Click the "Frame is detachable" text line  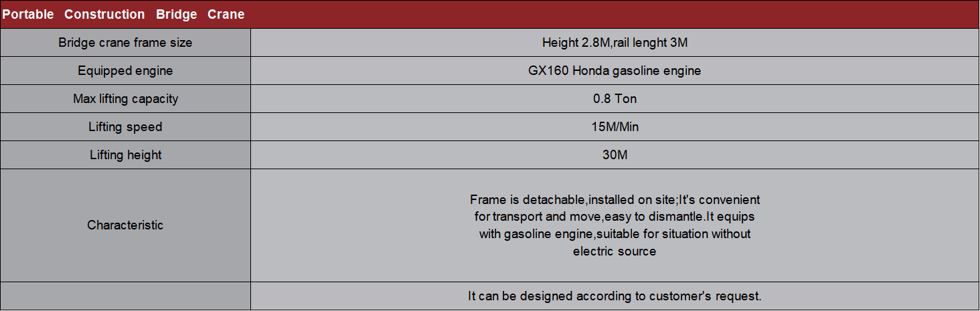[x=615, y=200]
